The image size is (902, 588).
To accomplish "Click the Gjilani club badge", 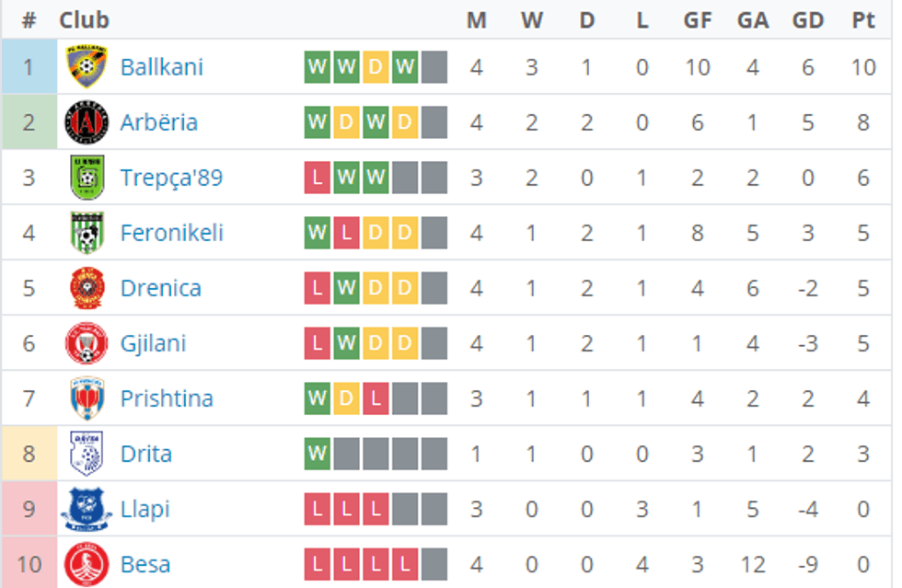I will tap(87, 343).
